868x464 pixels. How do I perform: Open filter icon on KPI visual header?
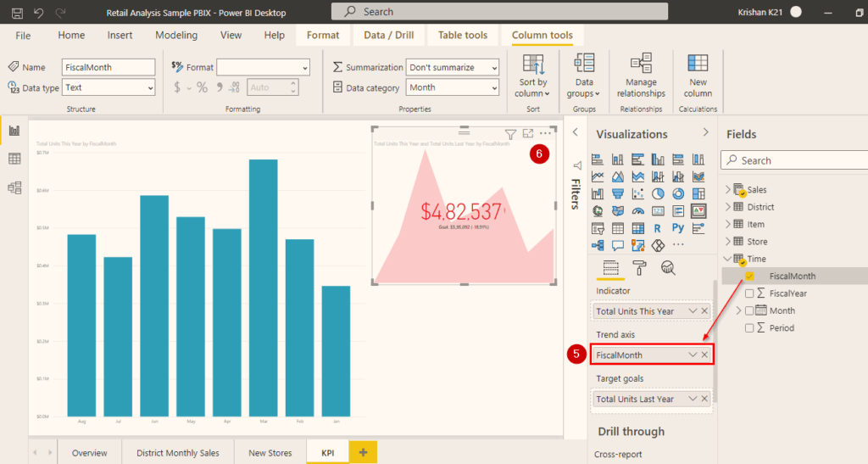tap(510, 134)
